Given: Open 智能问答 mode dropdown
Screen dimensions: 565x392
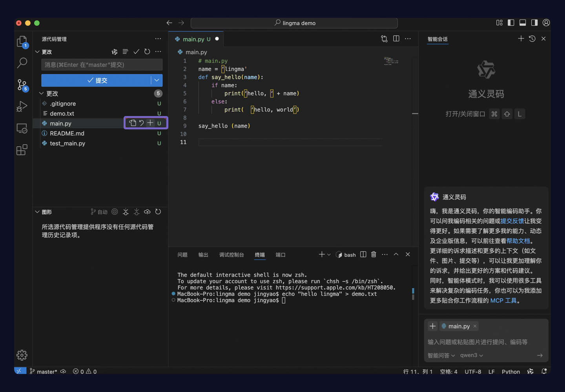Looking at the screenshot, I should 441,355.
